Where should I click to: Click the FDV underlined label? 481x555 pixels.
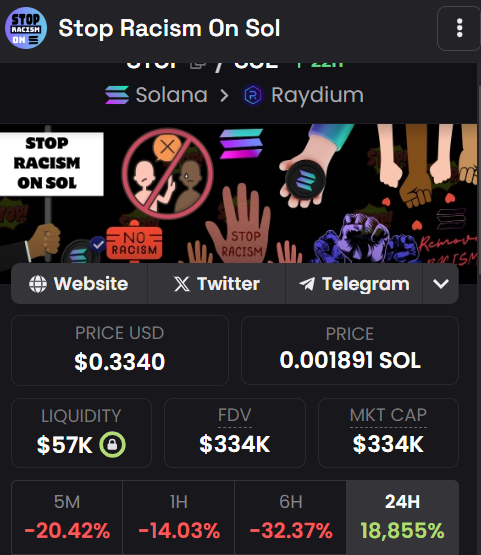tap(235, 415)
